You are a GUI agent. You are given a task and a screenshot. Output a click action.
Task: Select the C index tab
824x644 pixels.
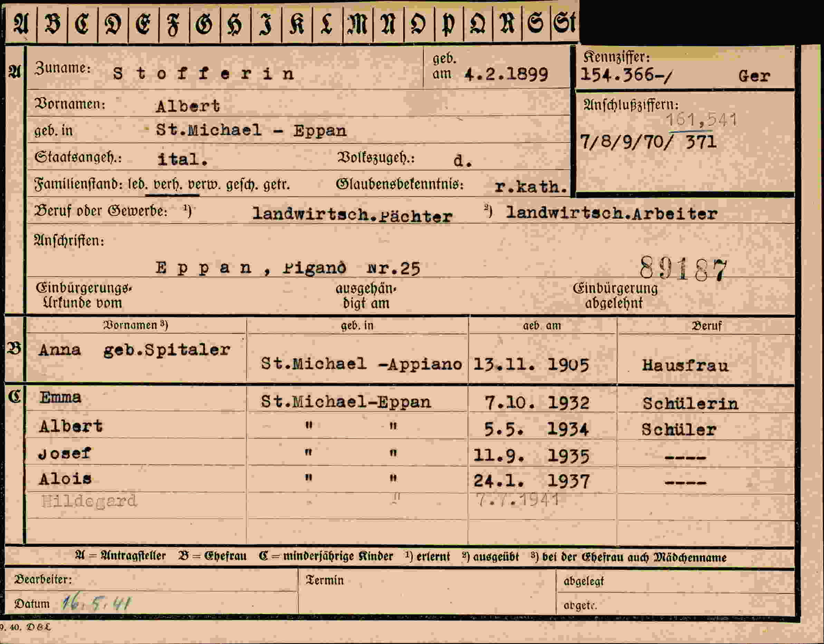pos(83,25)
